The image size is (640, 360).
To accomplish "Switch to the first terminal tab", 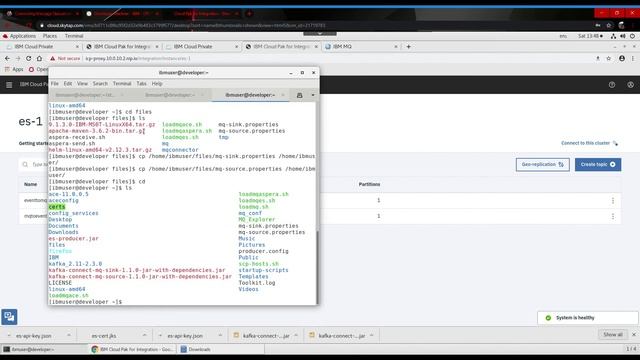I will coord(85,95).
